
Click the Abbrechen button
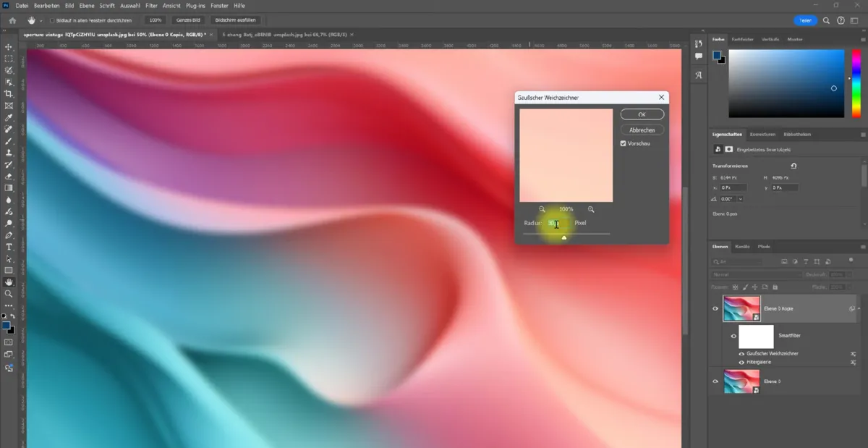tap(642, 129)
